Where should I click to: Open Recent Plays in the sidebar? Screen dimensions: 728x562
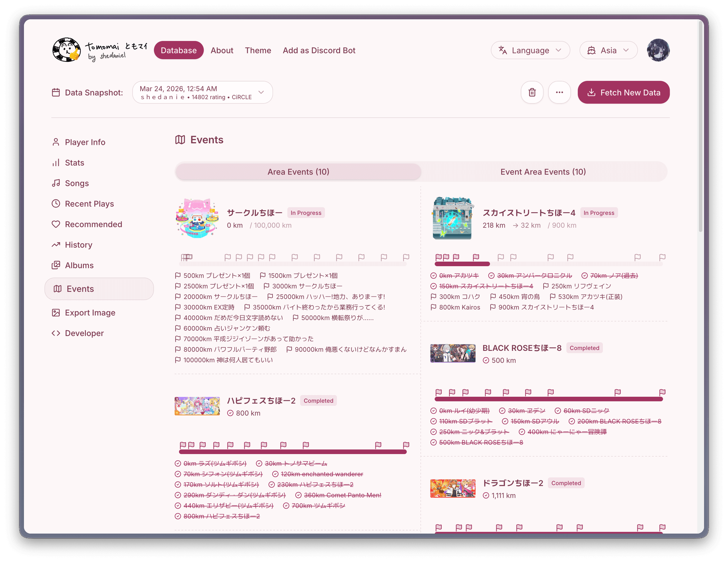click(89, 204)
